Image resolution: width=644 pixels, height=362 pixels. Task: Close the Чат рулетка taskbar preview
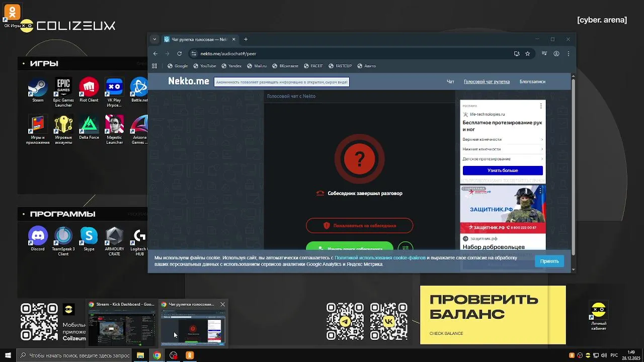(x=222, y=304)
